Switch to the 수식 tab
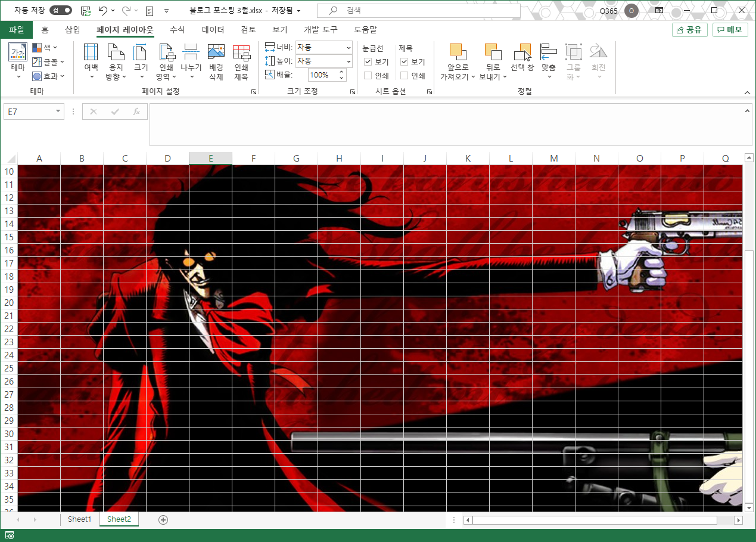 (x=178, y=29)
